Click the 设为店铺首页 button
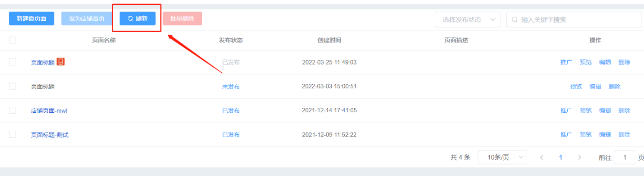Screen dimensions: 644x176 [87, 19]
